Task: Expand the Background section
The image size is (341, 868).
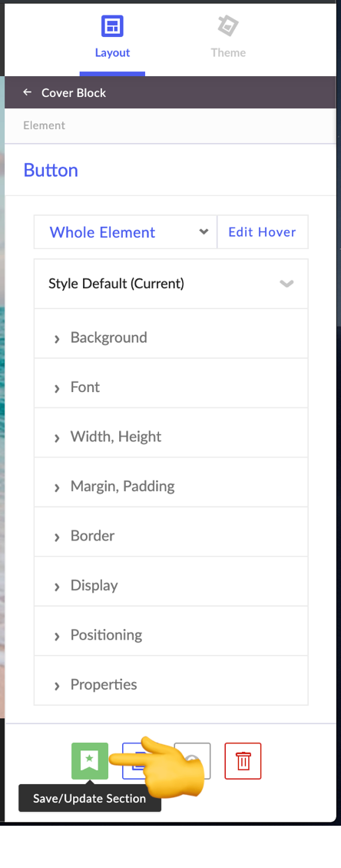Action: click(x=170, y=338)
